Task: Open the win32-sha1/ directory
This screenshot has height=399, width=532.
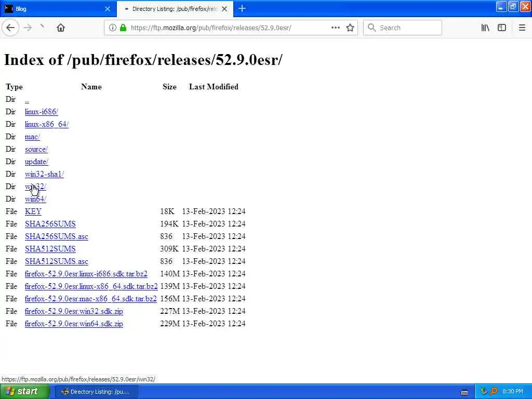Action: [x=44, y=174]
